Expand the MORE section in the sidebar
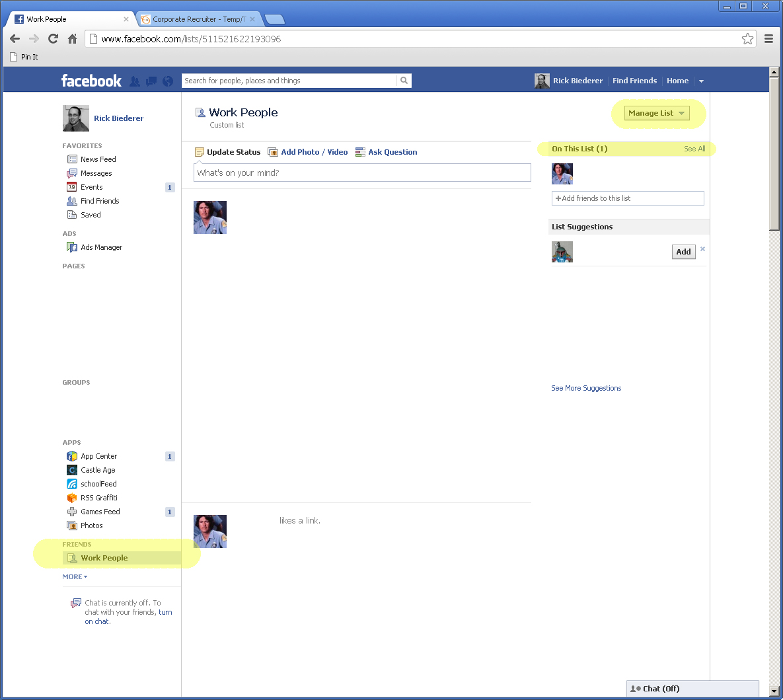Screen dimensions: 783x700 pos(75,576)
